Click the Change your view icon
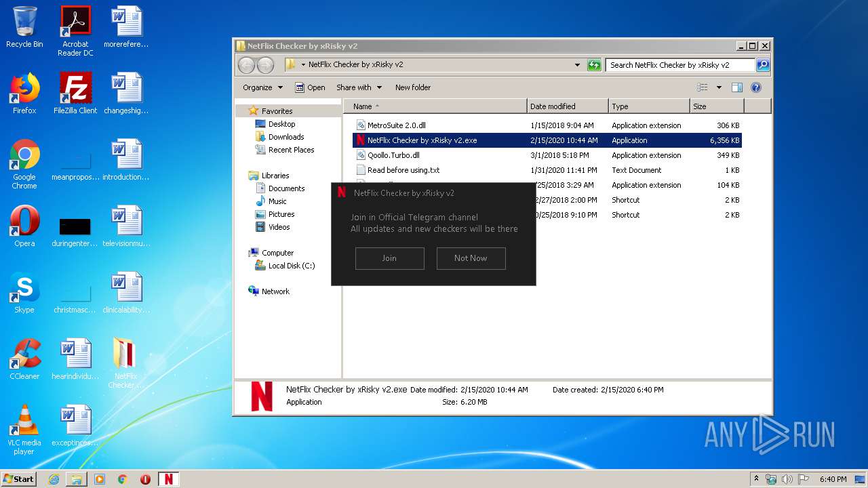 [x=703, y=87]
